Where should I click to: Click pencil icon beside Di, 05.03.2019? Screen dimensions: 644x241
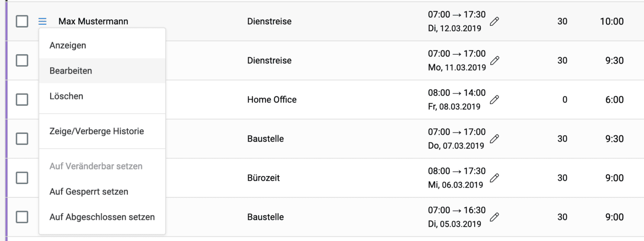pos(494,217)
